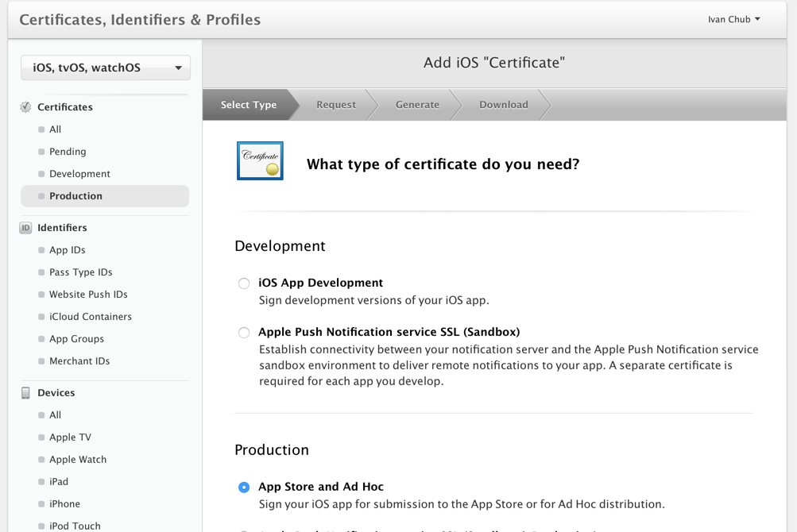Open Pass Type IDs

click(x=80, y=272)
